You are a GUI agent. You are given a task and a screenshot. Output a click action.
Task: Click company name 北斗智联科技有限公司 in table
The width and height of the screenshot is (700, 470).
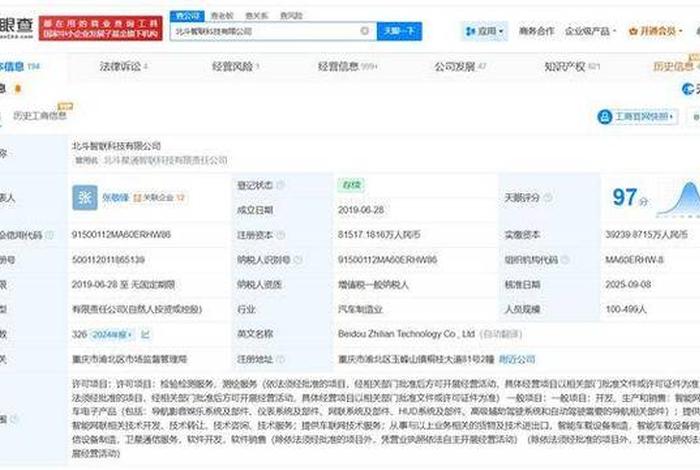pos(116,146)
